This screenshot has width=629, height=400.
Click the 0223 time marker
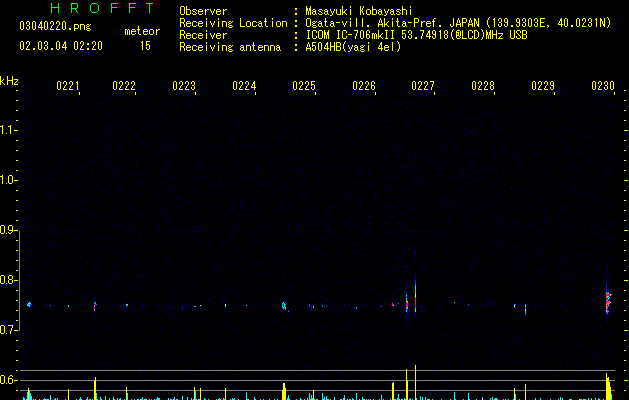[184, 86]
